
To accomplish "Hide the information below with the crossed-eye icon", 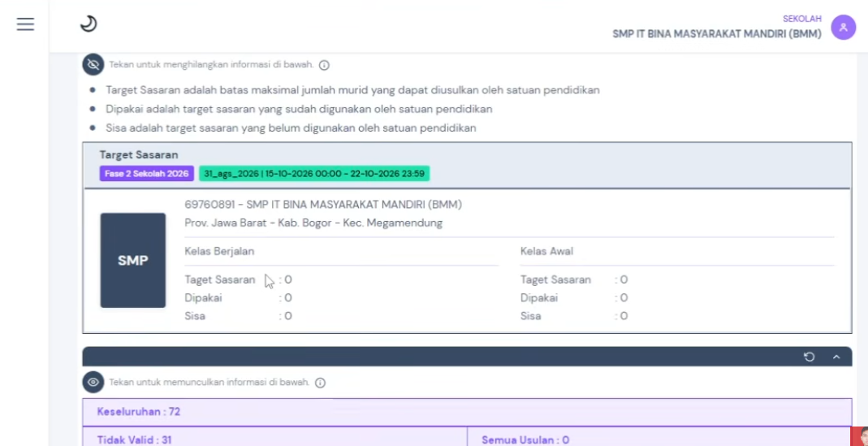I will point(93,65).
